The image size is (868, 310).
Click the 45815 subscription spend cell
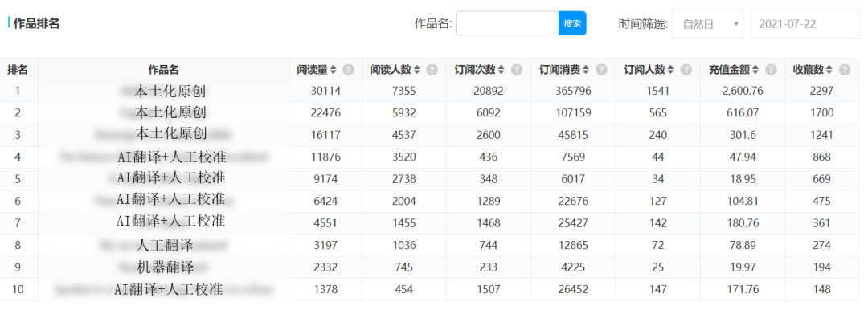(x=573, y=134)
